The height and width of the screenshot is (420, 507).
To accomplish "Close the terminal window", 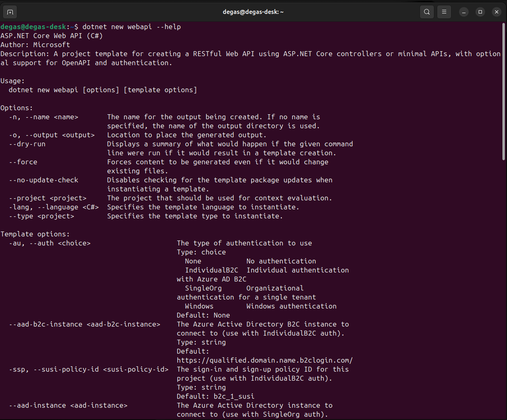I will tap(496, 12).
